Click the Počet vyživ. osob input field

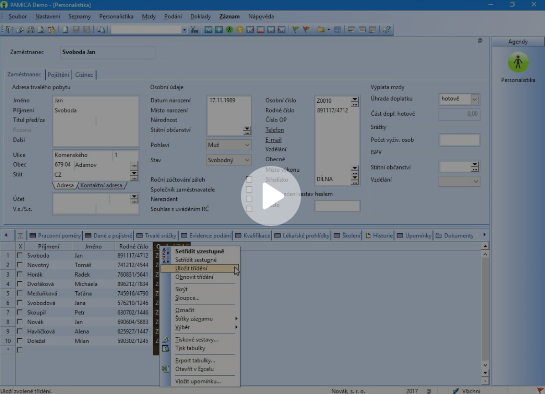[x=459, y=140]
